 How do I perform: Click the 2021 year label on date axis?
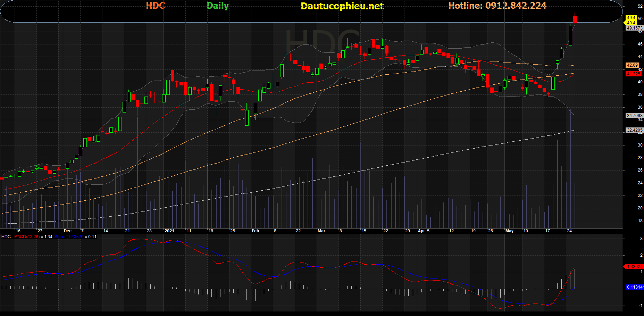coord(169,231)
